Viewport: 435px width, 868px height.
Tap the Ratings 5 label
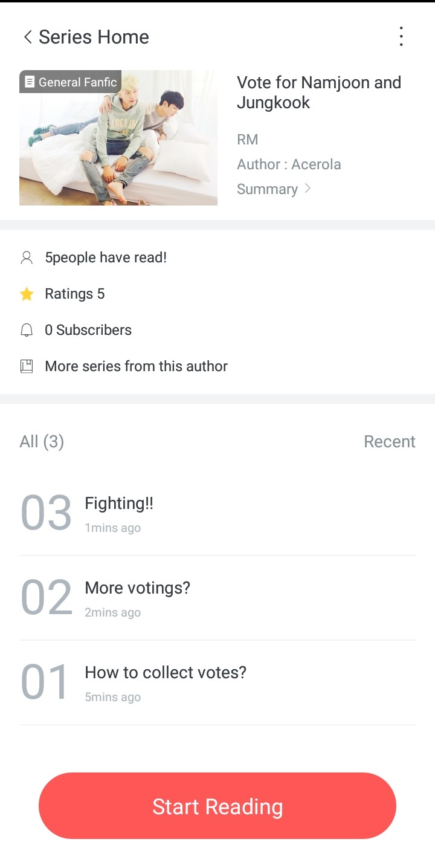tap(74, 294)
